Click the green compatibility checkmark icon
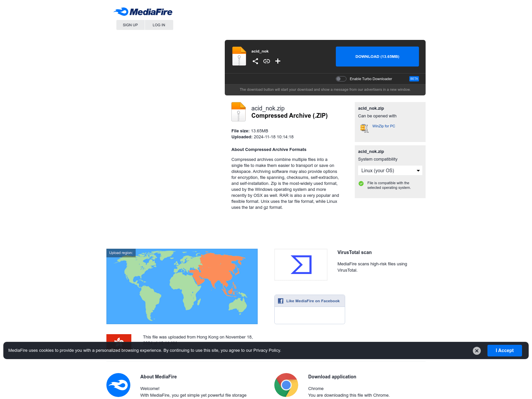 [361, 184]
